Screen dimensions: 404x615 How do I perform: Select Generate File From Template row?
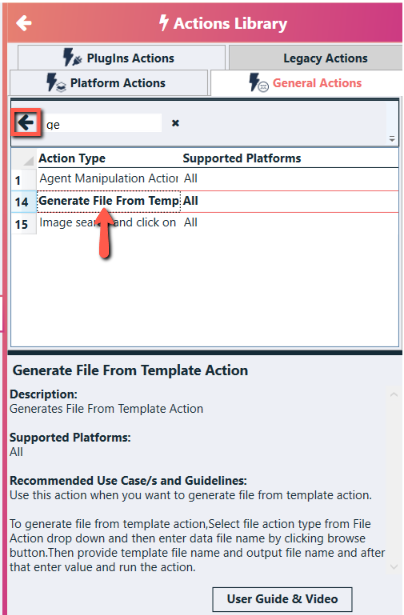click(205, 201)
